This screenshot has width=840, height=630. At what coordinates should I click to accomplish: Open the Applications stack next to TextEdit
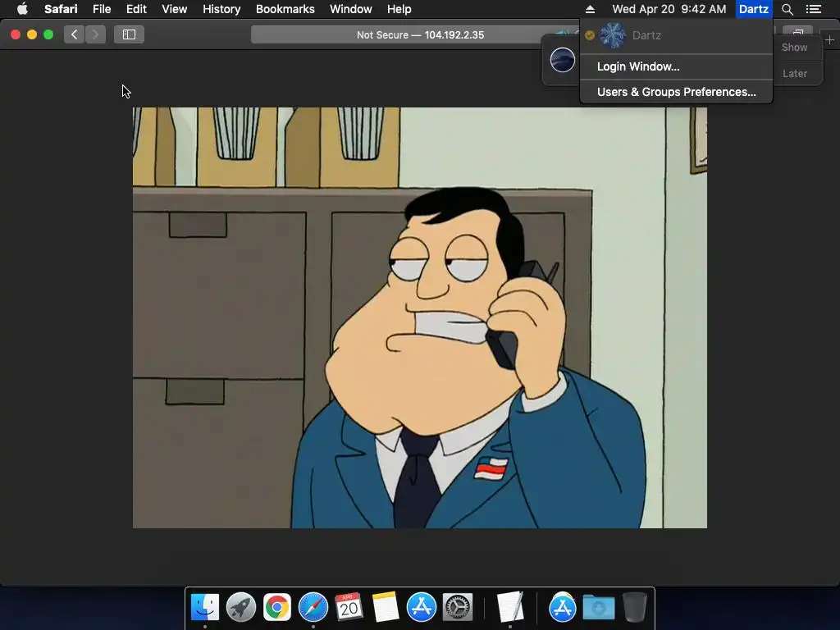(x=563, y=607)
